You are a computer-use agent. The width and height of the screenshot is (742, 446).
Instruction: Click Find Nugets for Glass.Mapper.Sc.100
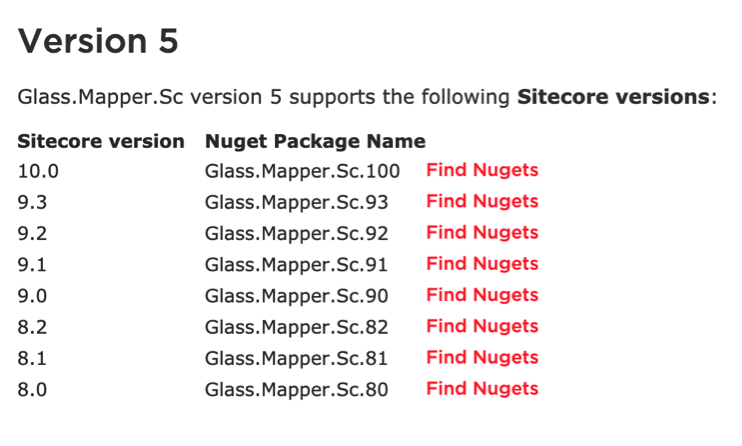coord(482,170)
